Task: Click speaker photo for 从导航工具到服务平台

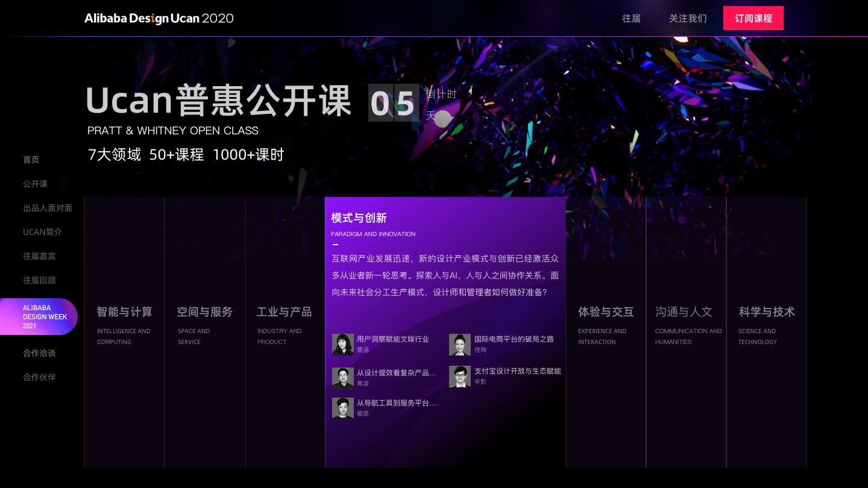Action: pos(343,408)
